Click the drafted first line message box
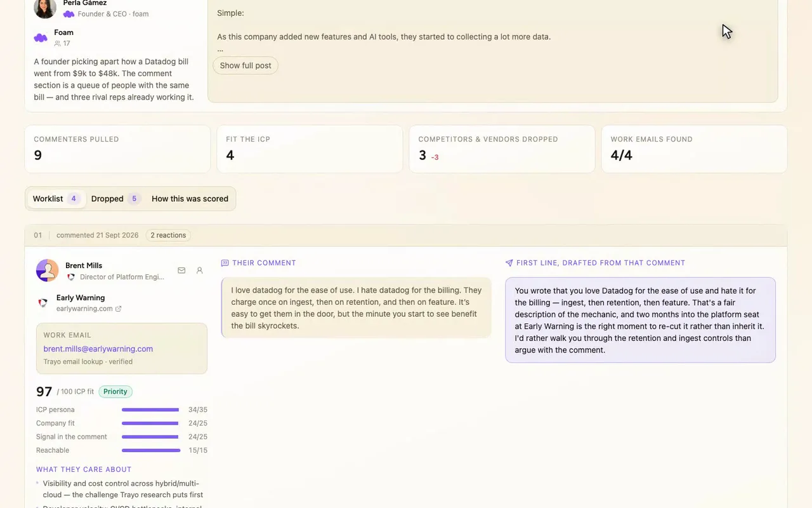 640,320
